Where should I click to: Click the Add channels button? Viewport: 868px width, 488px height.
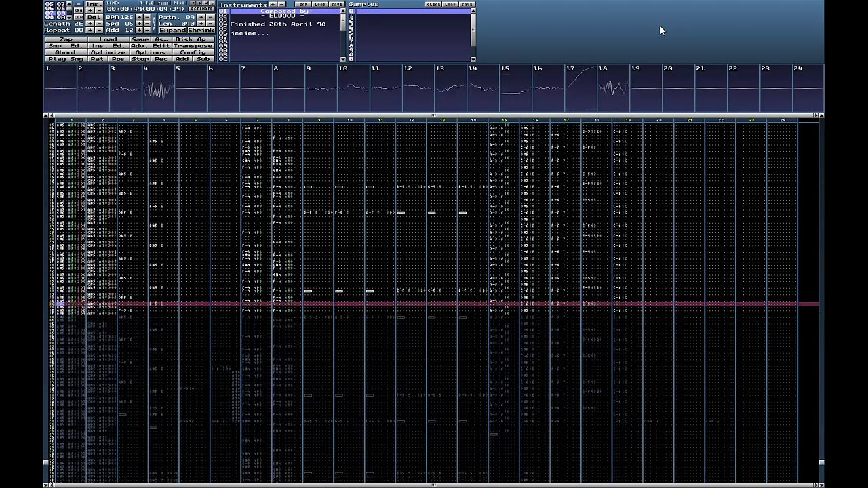(182, 59)
